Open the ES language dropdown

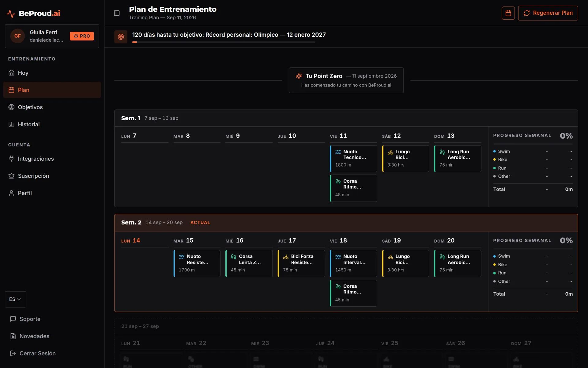15,299
